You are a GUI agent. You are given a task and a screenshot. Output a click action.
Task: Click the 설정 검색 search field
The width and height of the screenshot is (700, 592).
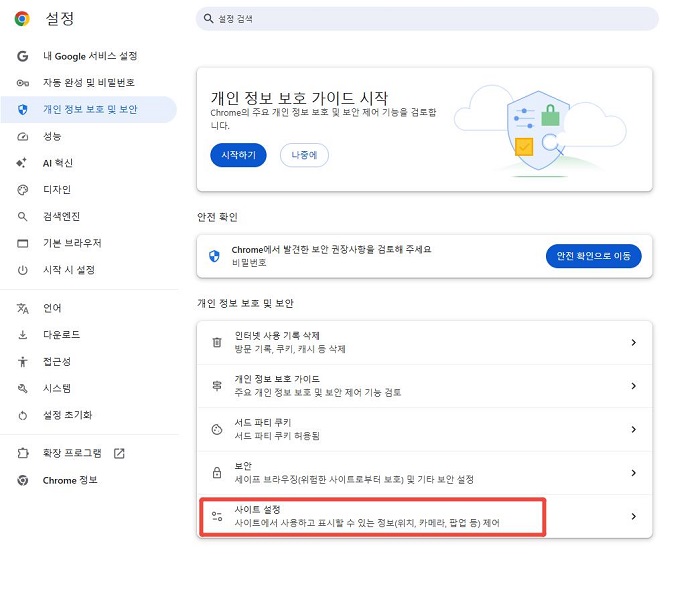(427, 19)
